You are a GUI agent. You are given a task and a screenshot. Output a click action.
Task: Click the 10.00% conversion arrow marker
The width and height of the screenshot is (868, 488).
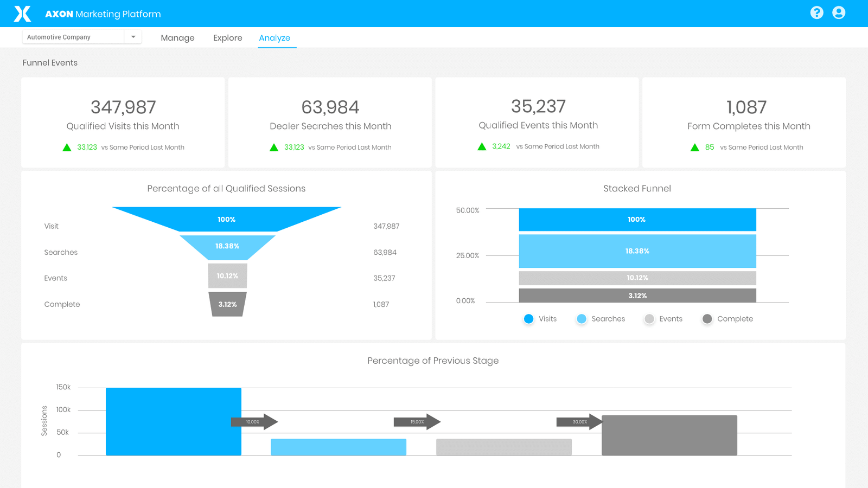(x=254, y=422)
